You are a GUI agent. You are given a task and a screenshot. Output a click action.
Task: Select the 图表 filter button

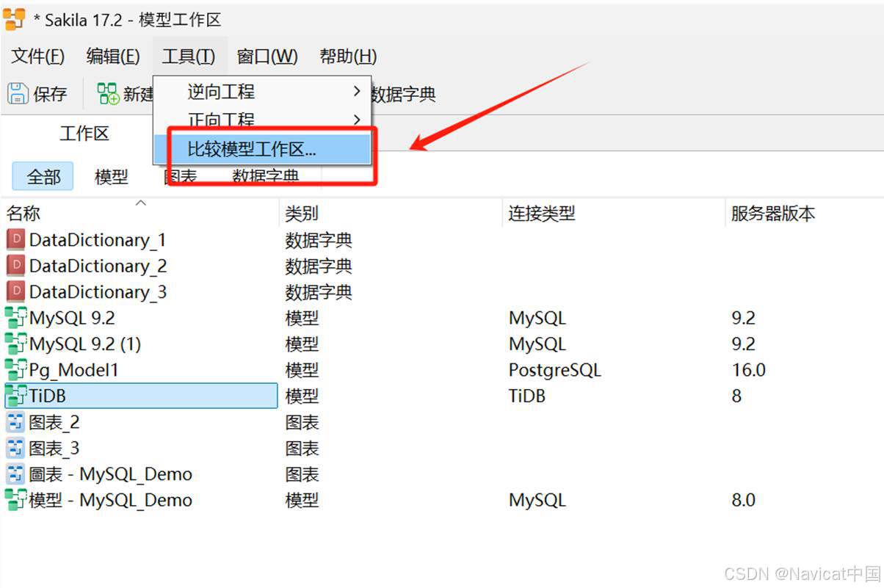coord(181,176)
